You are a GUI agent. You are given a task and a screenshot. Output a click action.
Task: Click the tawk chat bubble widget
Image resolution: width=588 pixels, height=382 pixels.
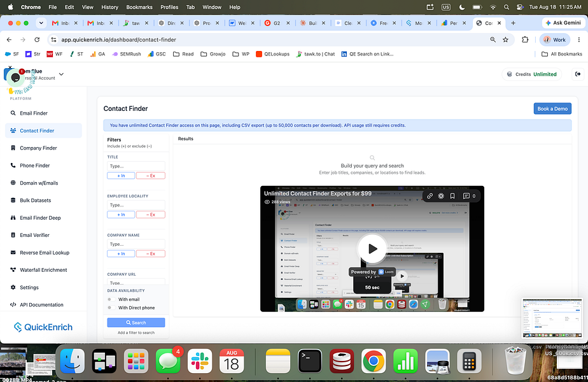15,77
